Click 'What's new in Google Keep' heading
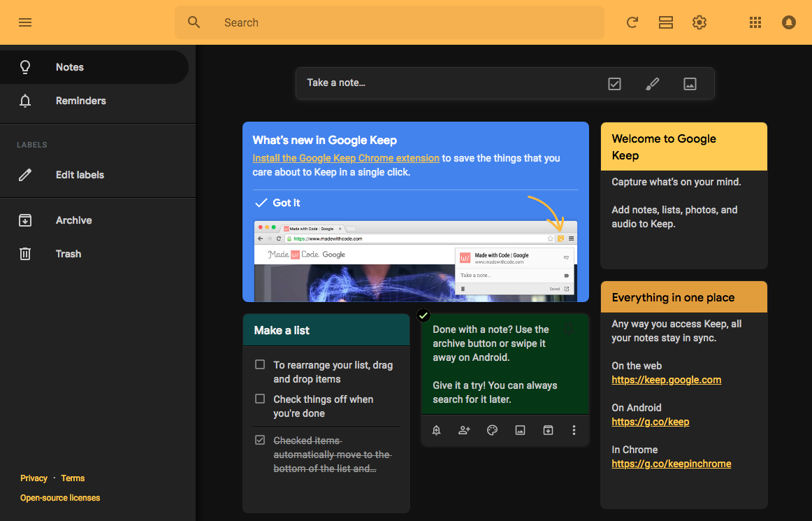The width and height of the screenshot is (812, 521). tap(325, 140)
